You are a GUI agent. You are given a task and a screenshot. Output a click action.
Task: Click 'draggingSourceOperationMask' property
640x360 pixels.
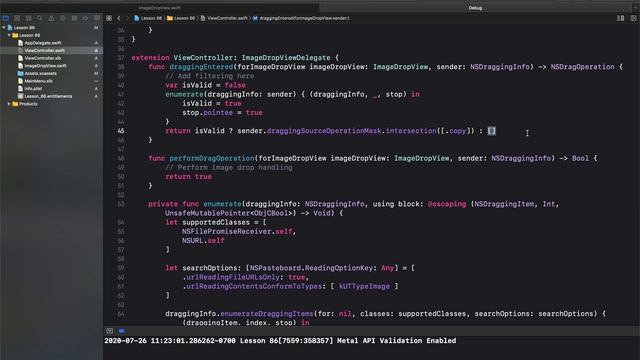pyautogui.click(x=324, y=131)
